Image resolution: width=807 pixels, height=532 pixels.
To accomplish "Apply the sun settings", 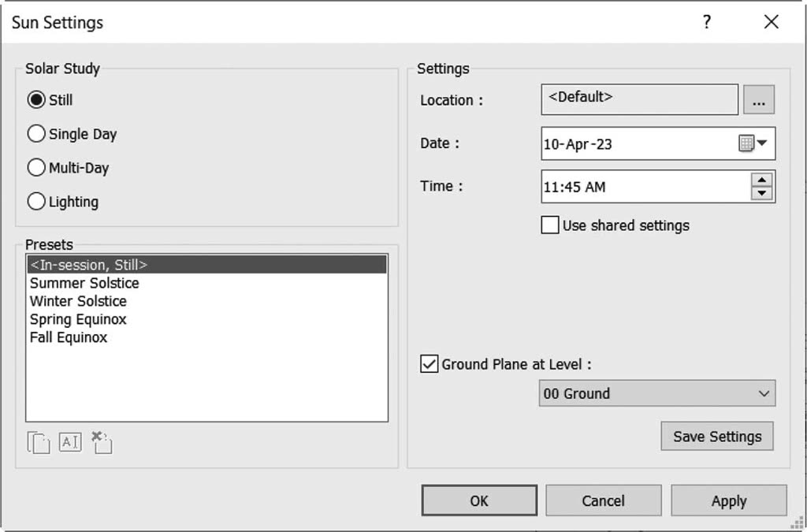I will [x=729, y=500].
